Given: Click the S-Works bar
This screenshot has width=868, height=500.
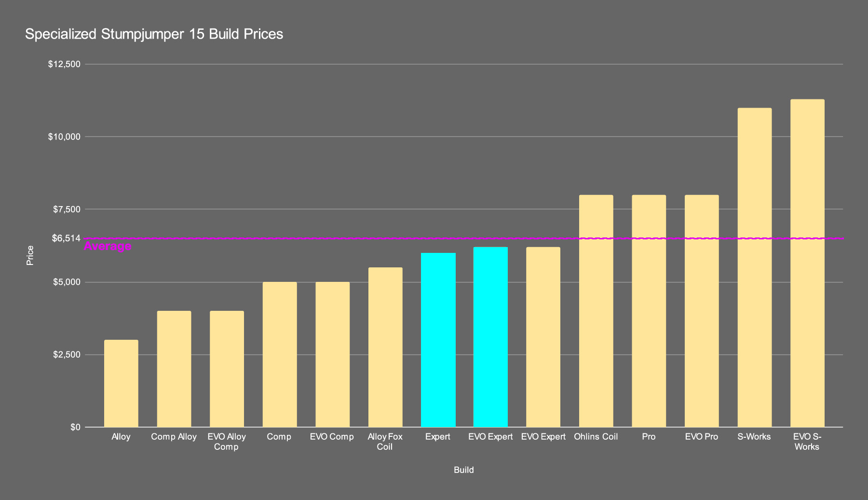Looking at the screenshot, I should pyautogui.click(x=754, y=267).
